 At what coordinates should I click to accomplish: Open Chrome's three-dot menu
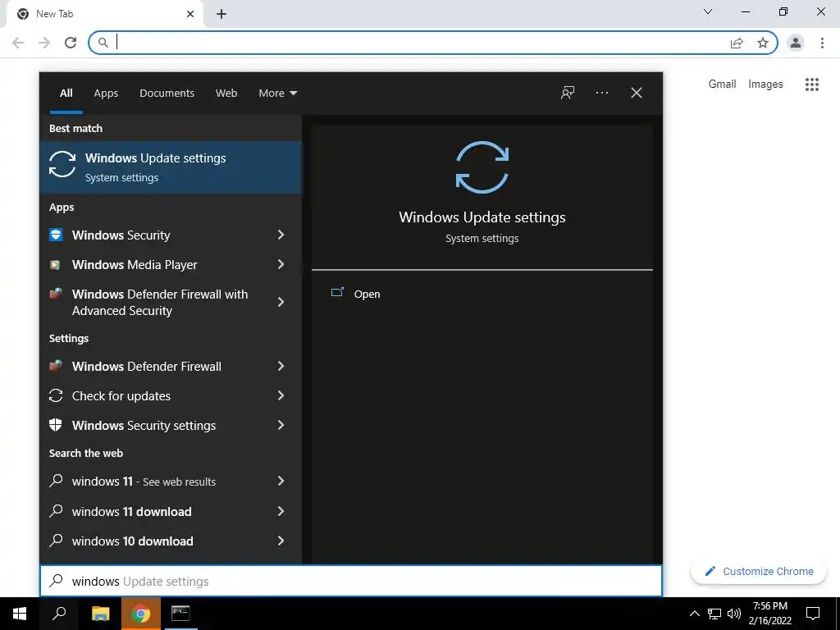(x=822, y=43)
